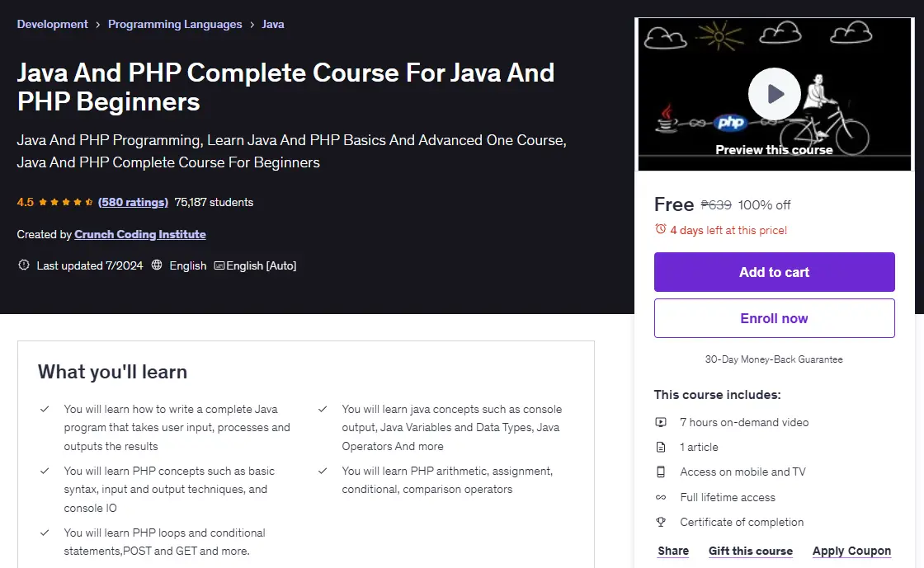Open the Development breadcrumb link

[x=52, y=24]
